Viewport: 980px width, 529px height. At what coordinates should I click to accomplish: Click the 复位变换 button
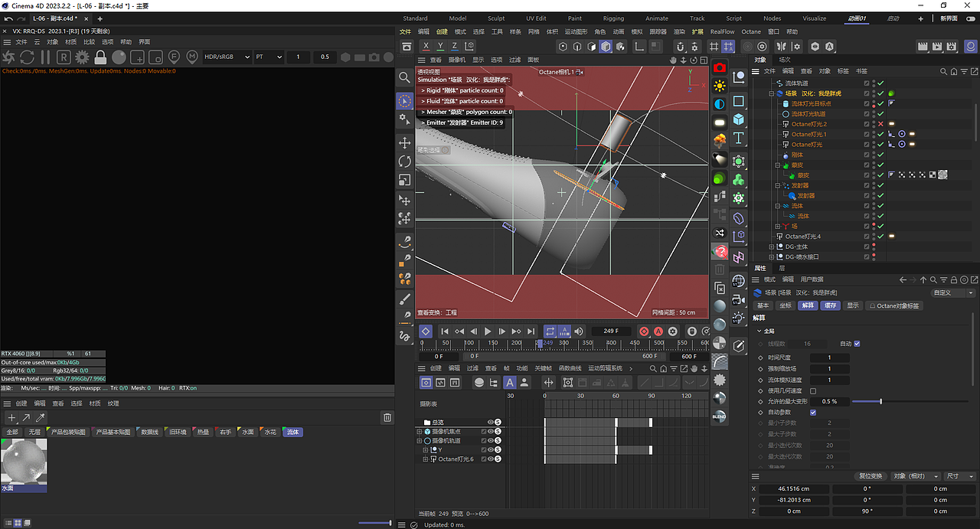click(x=871, y=476)
